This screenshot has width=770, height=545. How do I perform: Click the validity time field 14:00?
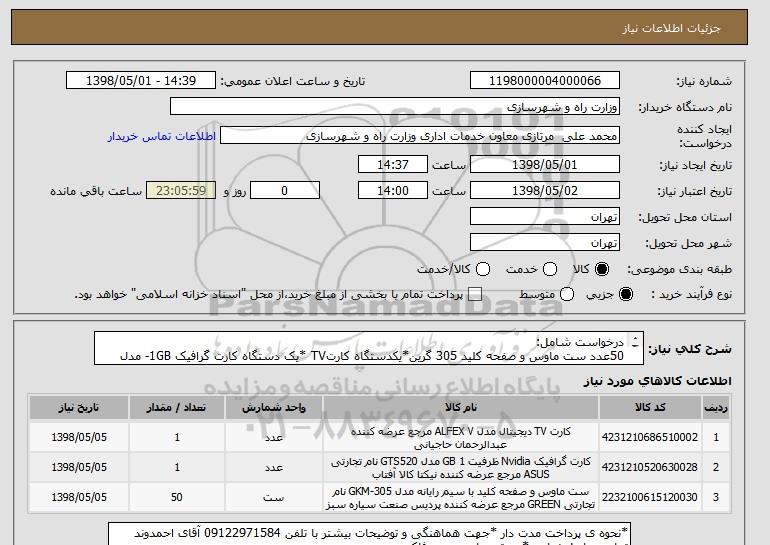tap(393, 191)
